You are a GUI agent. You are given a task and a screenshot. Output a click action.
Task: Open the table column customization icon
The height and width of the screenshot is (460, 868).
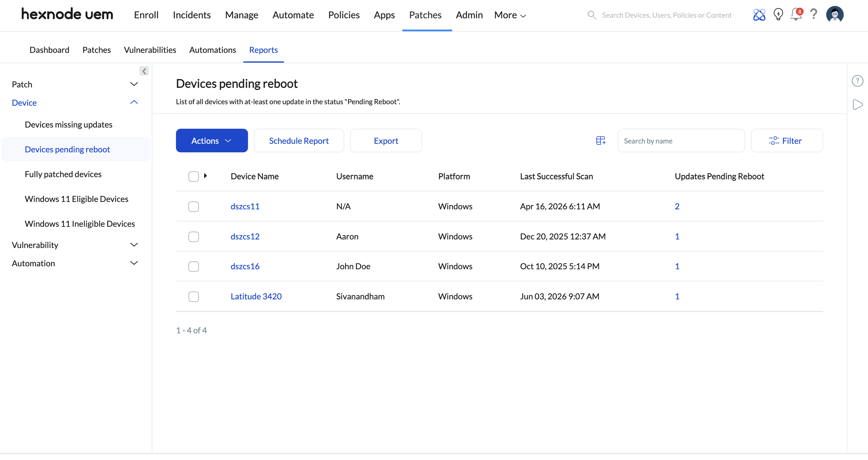(x=601, y=141)
